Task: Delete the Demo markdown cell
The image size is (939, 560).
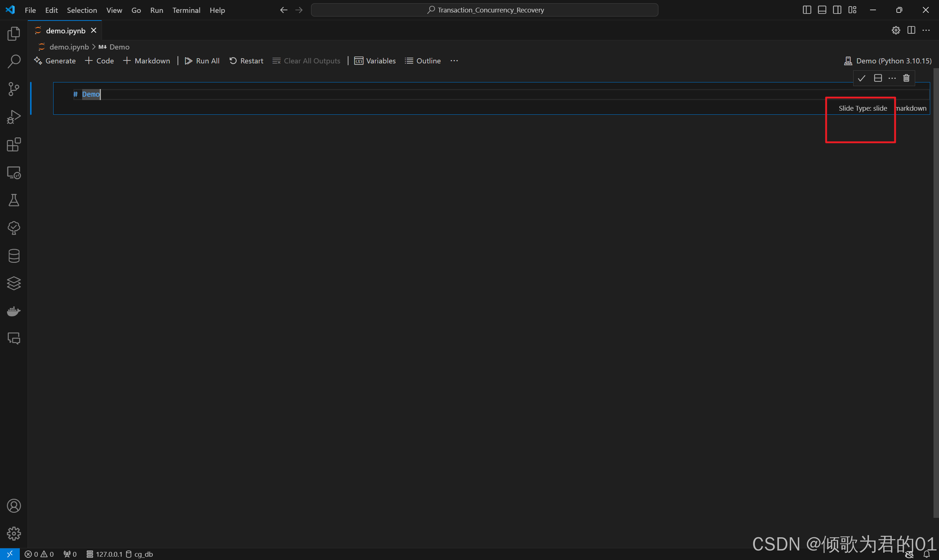Action: [906, 78]
